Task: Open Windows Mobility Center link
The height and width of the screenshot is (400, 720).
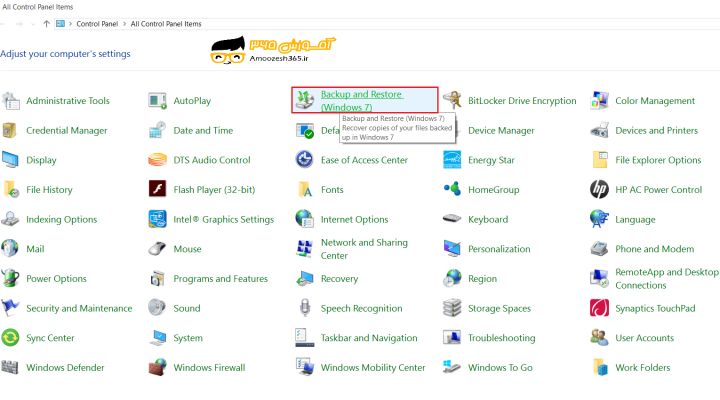Action: click(x=373, y=367)
